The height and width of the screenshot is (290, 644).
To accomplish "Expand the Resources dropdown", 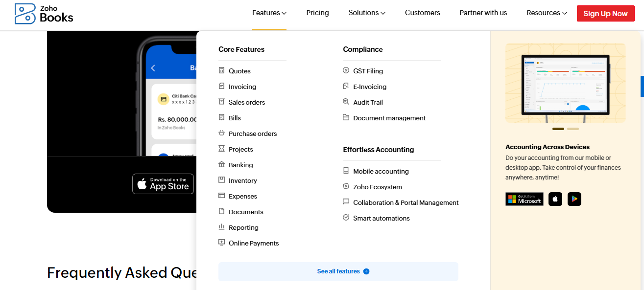I will 546,13.
